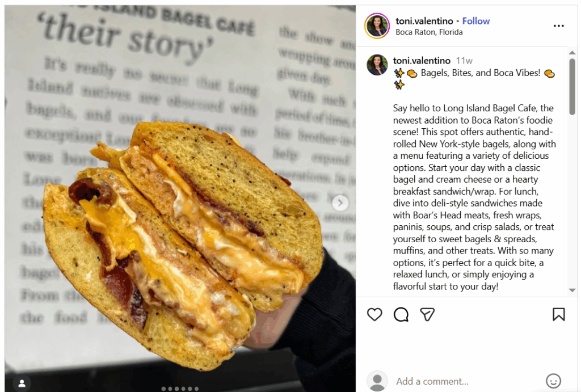581x392 pixels.
Task: Open comments via speech bubble icon
Action: point(401,314)
